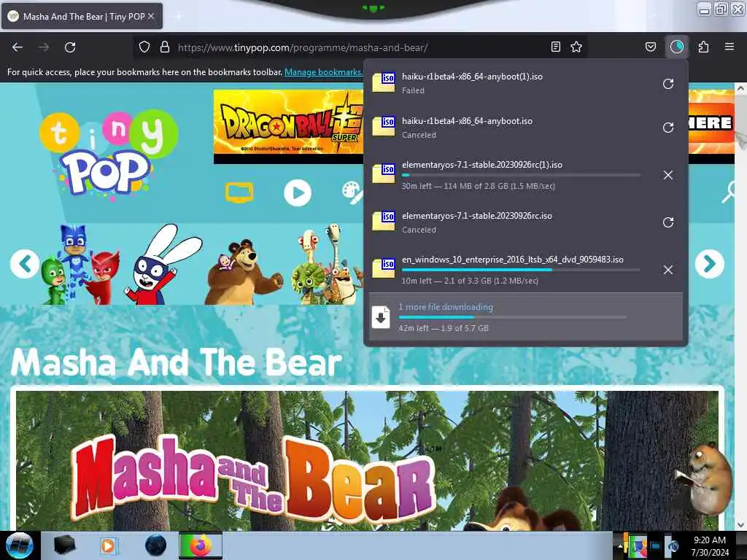Go back using browser back arrow
The height and width of the screenshot is (560, 747).
pos(18,47)
